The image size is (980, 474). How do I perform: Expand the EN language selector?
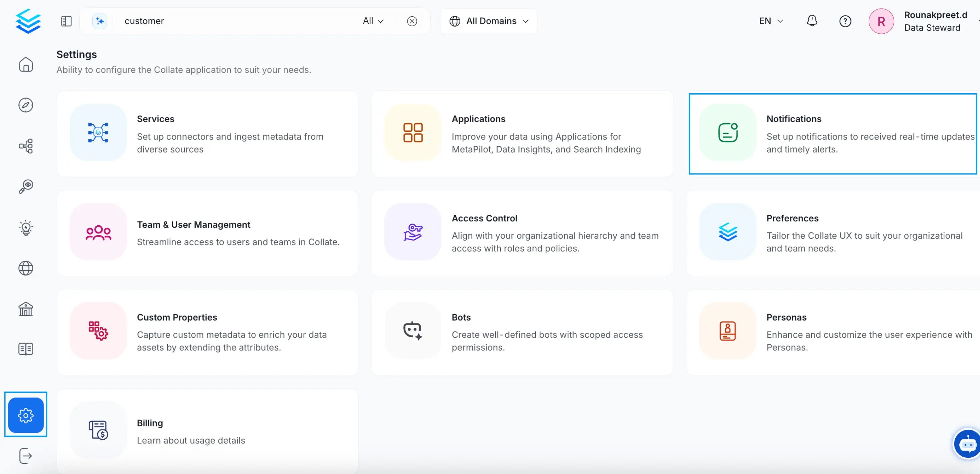(771, 21)
